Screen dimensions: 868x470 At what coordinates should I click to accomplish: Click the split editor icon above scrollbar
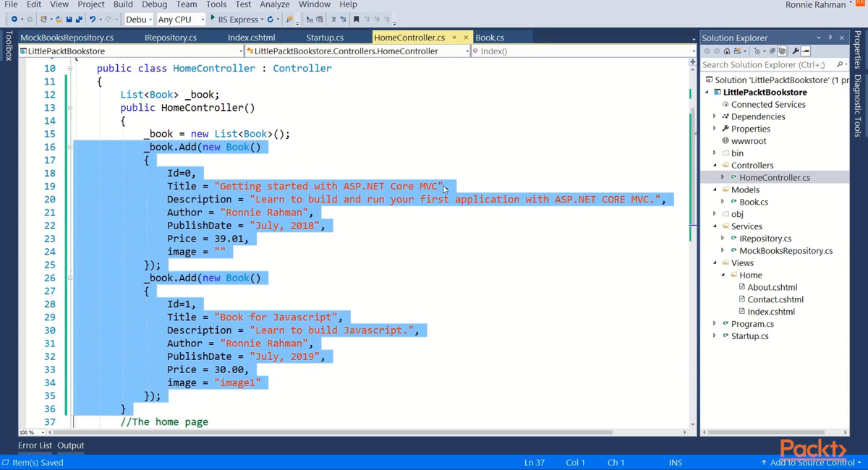pyautogui.click(x=692, y=62)
